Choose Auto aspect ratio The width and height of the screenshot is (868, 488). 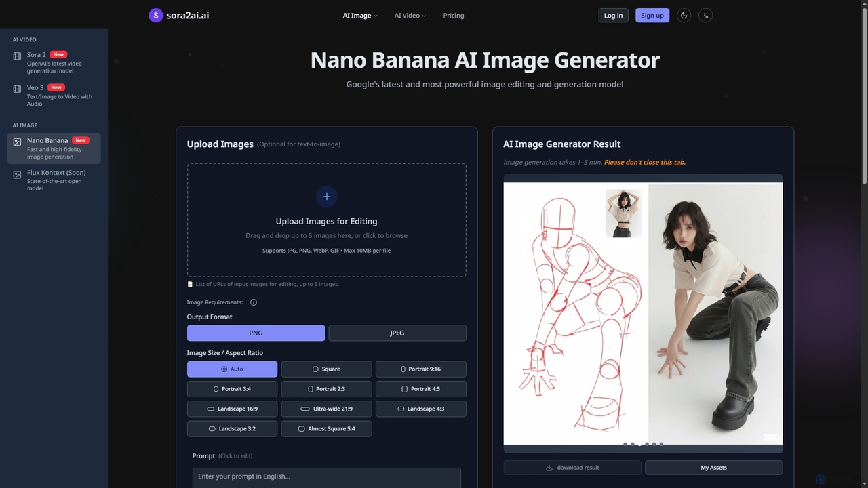click(232, 369)
